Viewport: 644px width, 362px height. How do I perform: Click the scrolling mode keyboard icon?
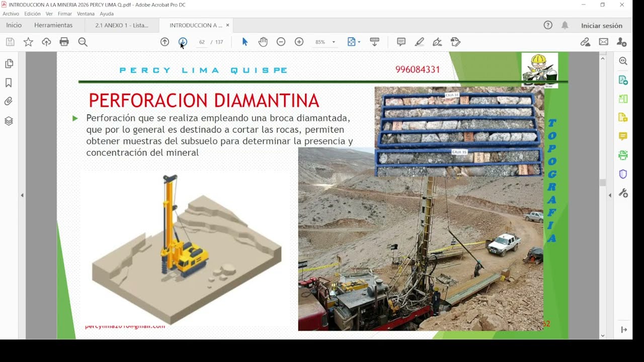click(x=374, y=42)
